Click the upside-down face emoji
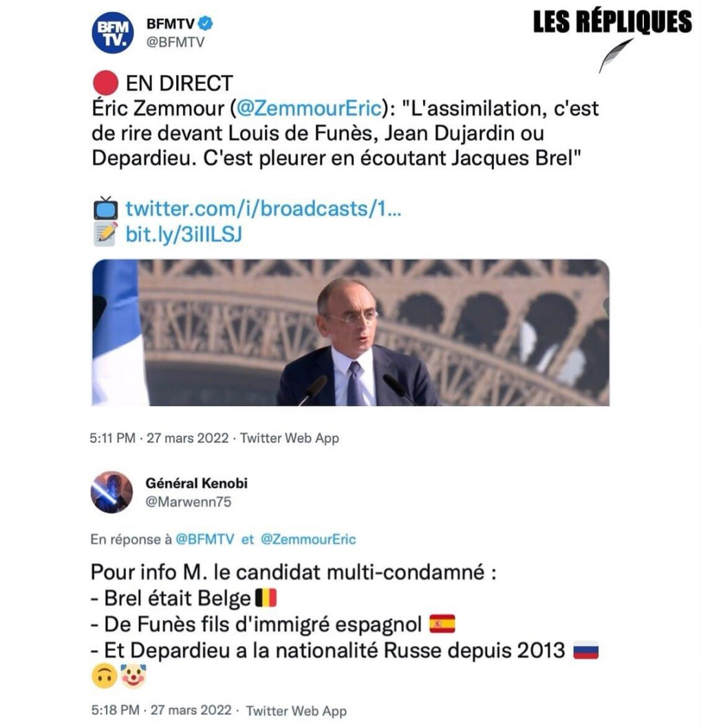The height and width of the screenshot is (728, 701). click(105, 676)
